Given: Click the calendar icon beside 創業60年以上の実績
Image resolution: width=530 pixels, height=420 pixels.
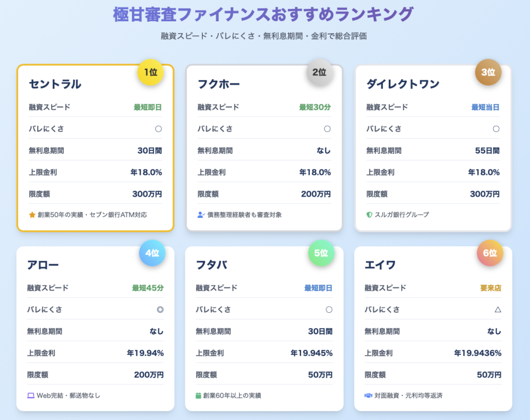Looking at the screenshot, I should click(199, 396).
